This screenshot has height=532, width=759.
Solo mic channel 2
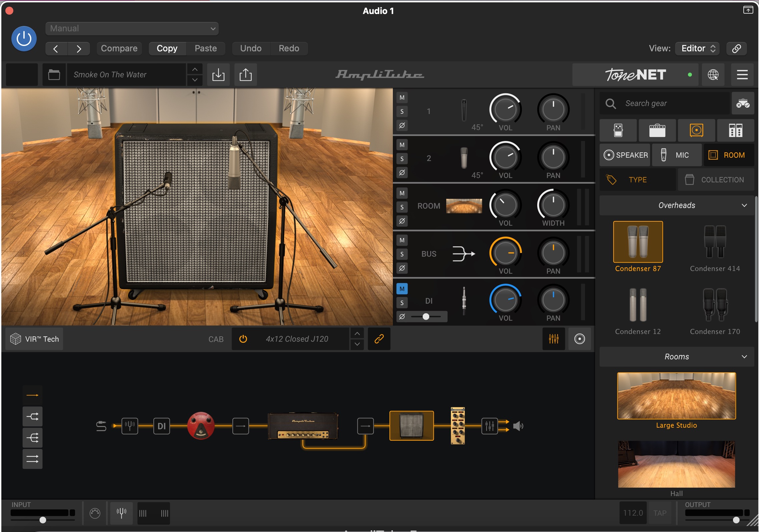pos(402,159)
